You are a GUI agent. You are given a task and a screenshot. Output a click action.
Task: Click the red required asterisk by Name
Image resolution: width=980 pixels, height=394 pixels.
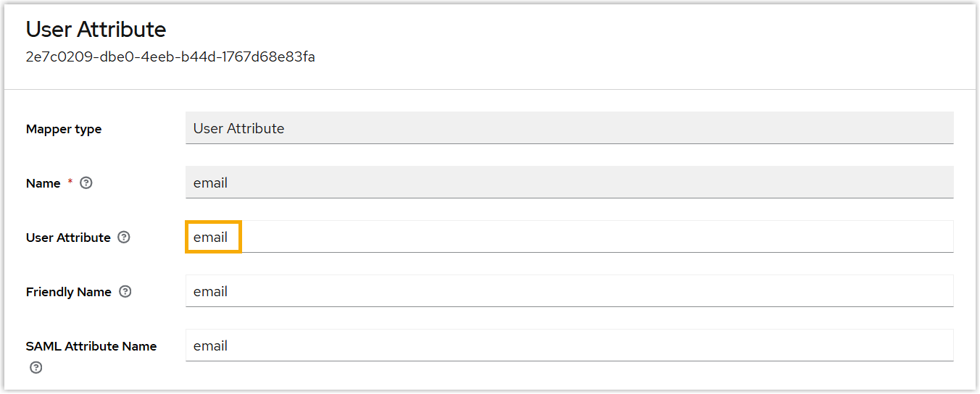(x=70, y=183)
